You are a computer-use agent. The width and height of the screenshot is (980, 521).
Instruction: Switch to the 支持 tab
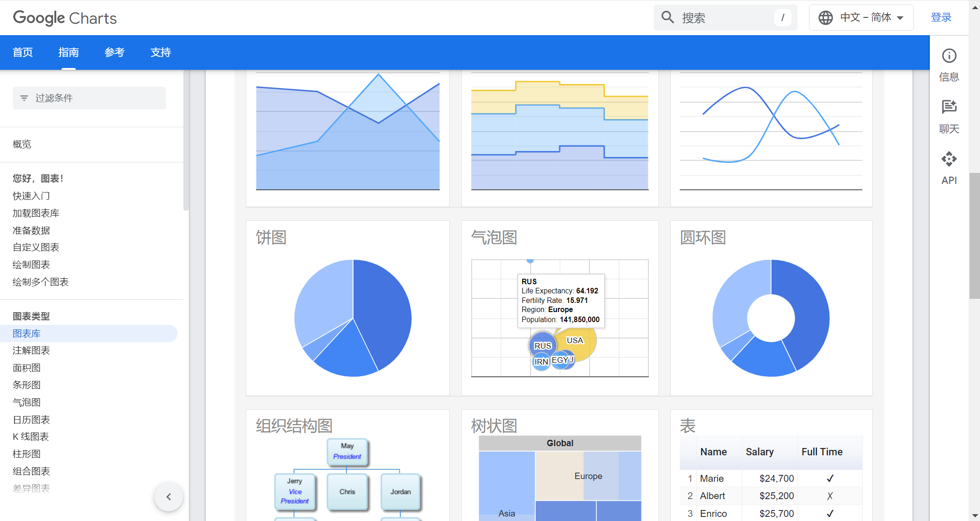tap(161, 52)
